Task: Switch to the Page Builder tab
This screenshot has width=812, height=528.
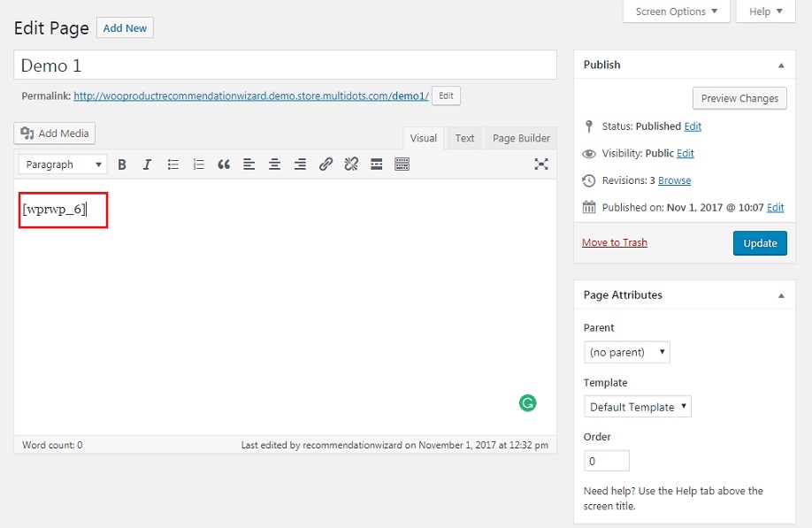Action: [x=521, y=138]
